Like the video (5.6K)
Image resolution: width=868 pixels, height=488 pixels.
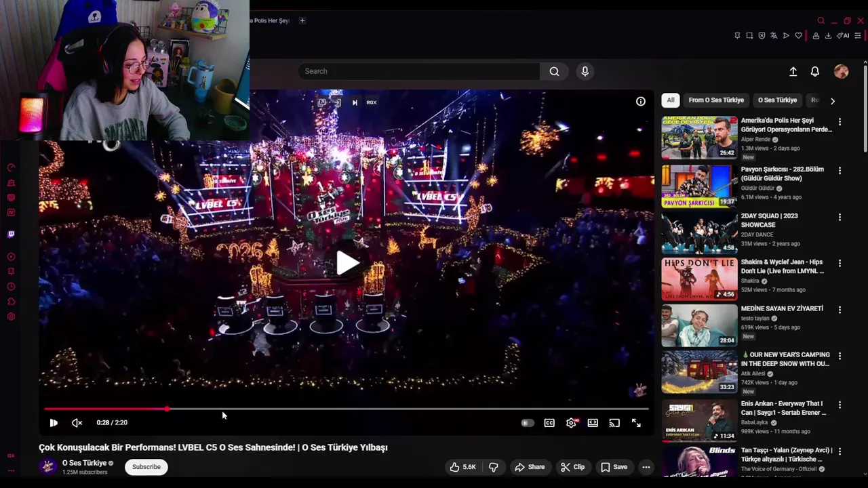click(462, 467)
